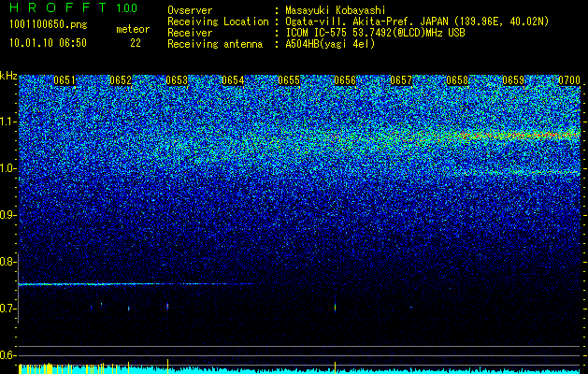Click the 0652 time marker
The width and height of the screenshot is (588, 374).
point(121,80)
